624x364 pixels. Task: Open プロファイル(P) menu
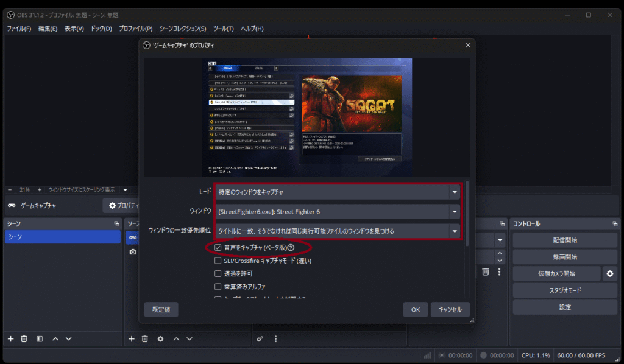(136, 29)
